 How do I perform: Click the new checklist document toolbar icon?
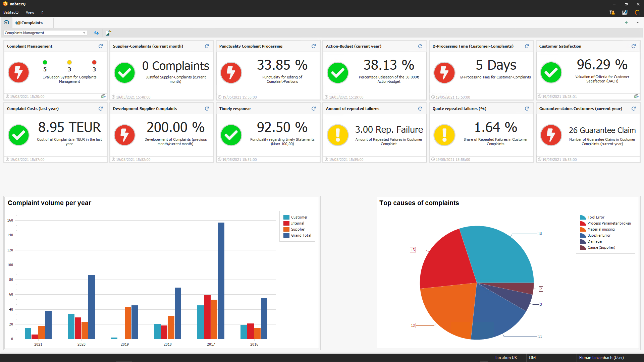point(108,33)
